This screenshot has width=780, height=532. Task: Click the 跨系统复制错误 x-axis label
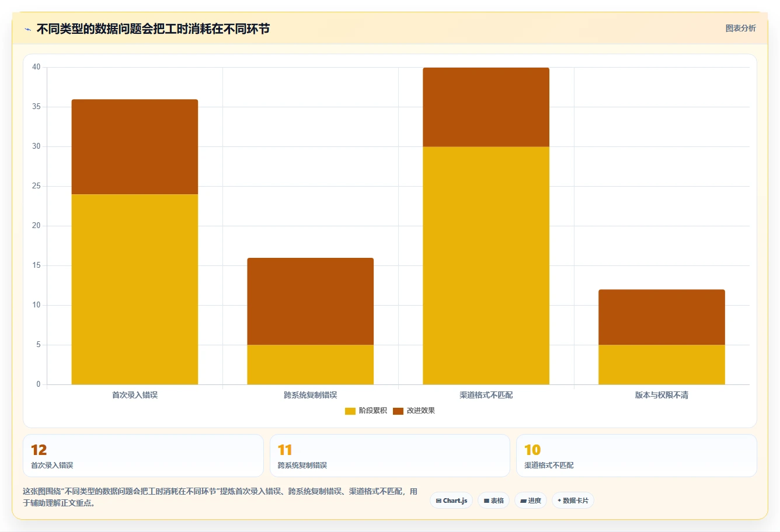pos(311,395)
